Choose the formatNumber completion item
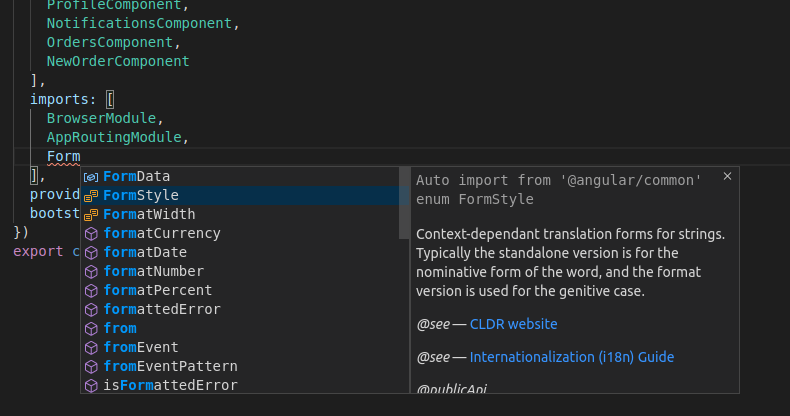Screen dimensions: 790x416 coord(153,271)
